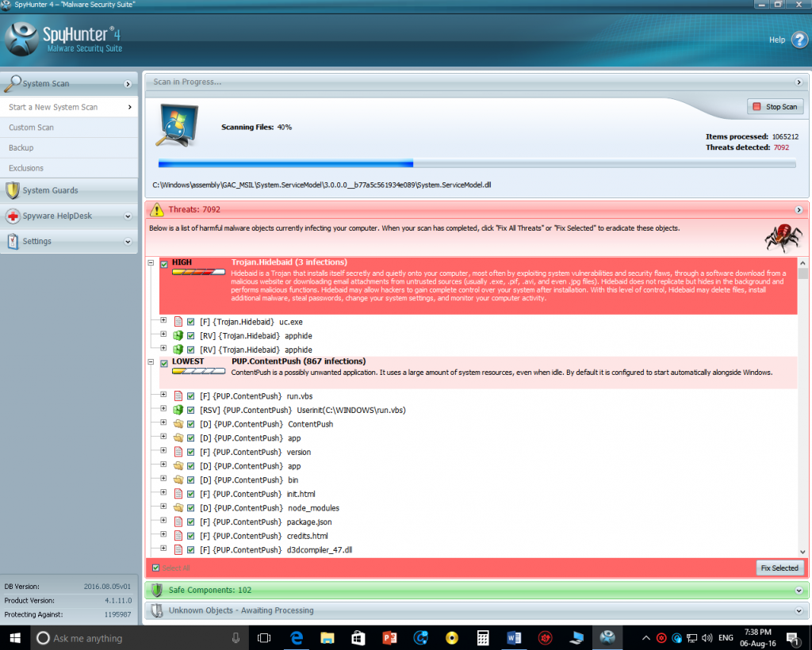Uncheck the uc.exe threat checkbox

click(190, 322)
